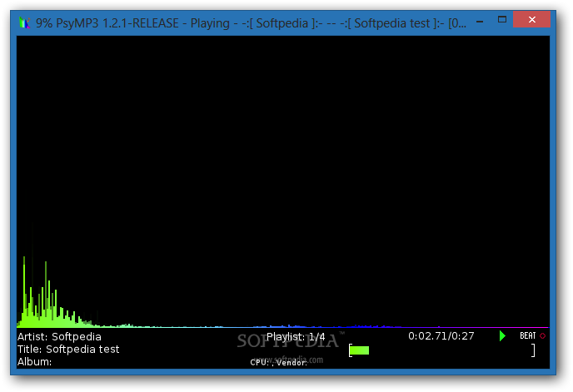The image size is (573, 392).
Task: Click the Title: Softpedia test line
Action: 68,350
